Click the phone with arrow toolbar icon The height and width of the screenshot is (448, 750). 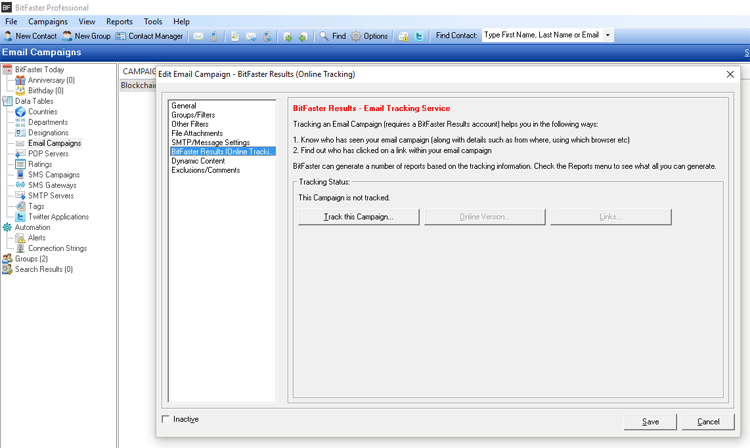click(x=267, y=36)
